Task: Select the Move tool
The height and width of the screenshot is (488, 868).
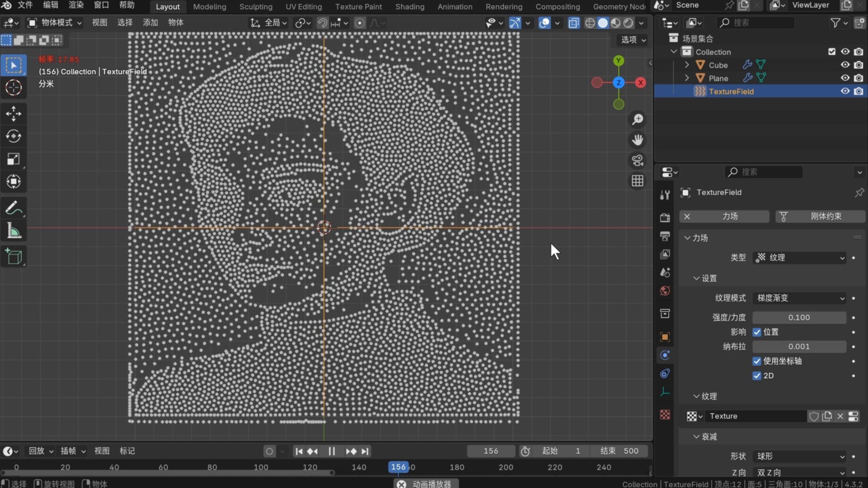Action: point(14,113)
